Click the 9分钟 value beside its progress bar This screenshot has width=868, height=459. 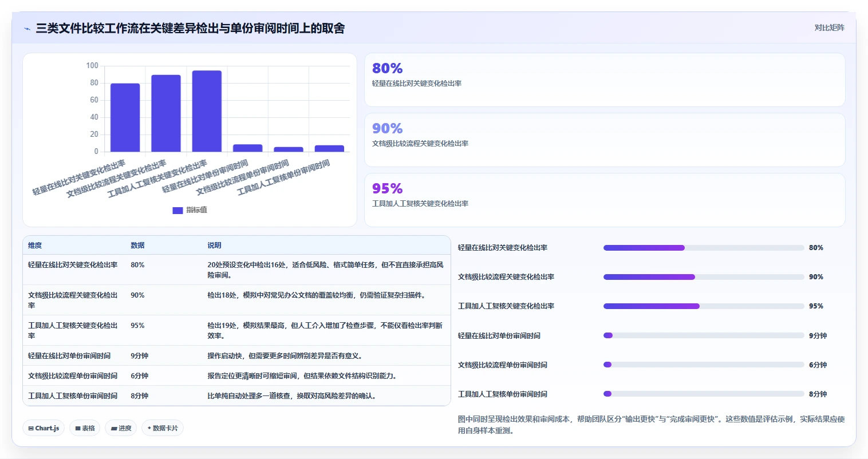(818, 335)
